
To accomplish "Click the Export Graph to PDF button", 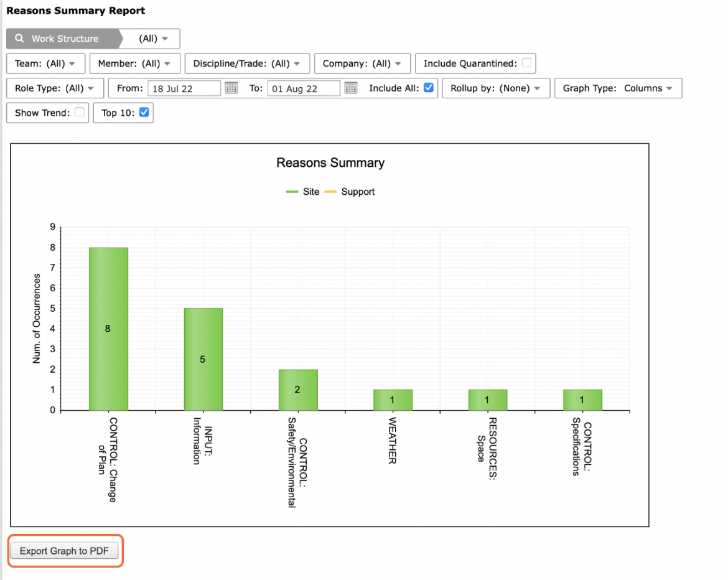I will [65, 551].
